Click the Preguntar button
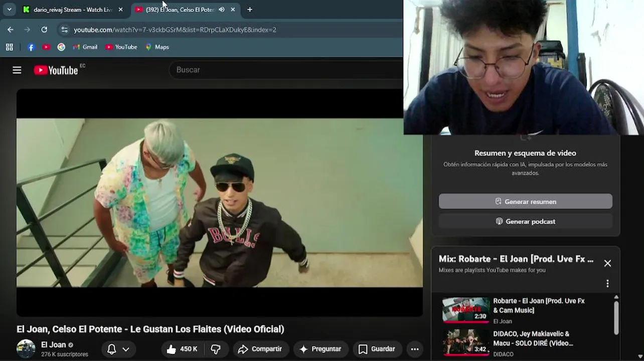Screen dimensions: 644x361 (320, 349)
